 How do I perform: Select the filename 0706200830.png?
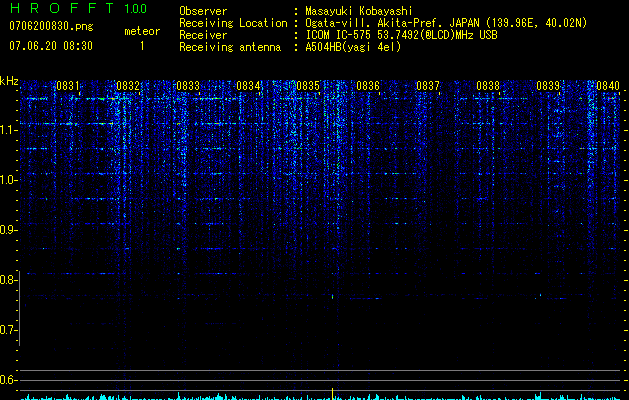coord(51,26)
